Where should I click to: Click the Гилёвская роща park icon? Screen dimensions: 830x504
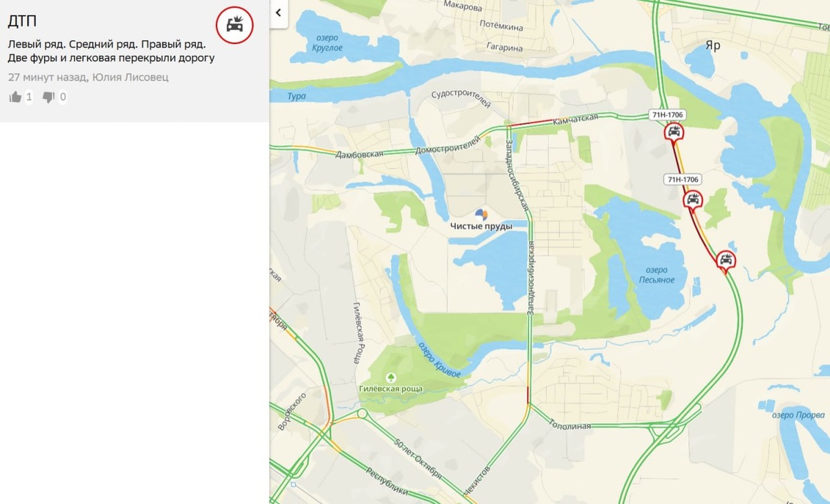pos(391,377)
